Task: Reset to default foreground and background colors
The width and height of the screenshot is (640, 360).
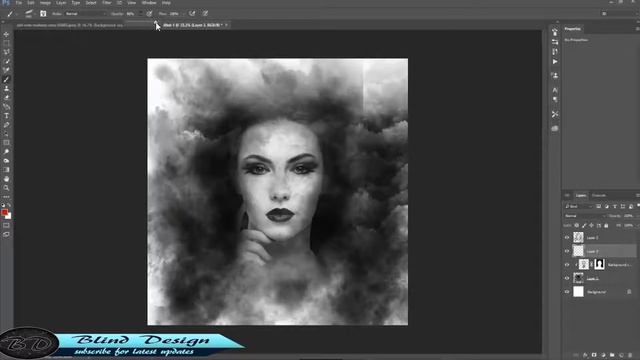Action: click(3, 205)
